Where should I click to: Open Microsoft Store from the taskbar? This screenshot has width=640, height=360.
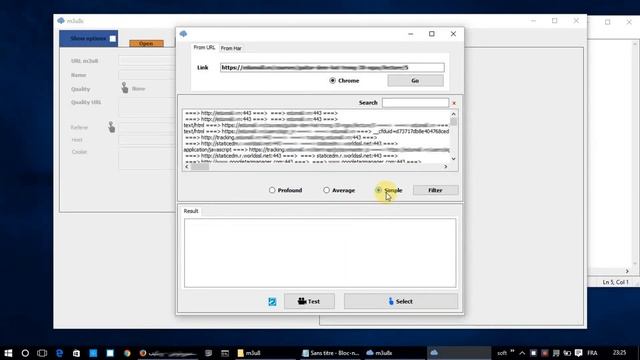(76, 353)
